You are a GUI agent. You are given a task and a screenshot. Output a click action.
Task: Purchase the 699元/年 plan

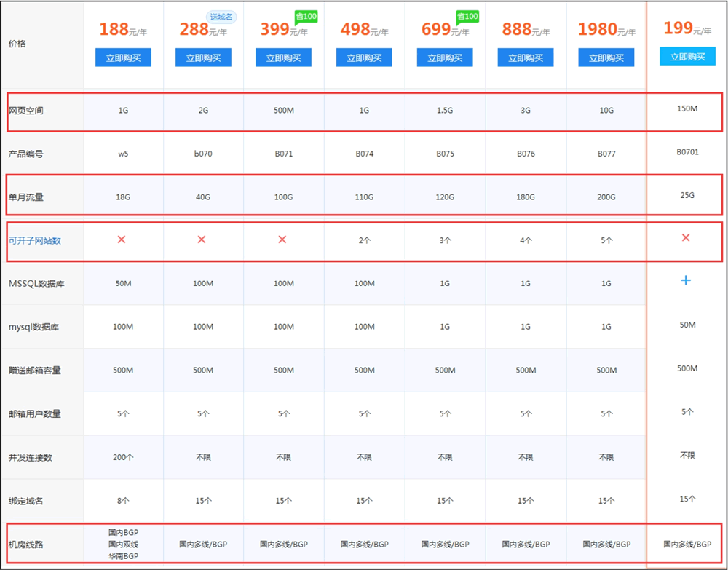pos(445,58)
